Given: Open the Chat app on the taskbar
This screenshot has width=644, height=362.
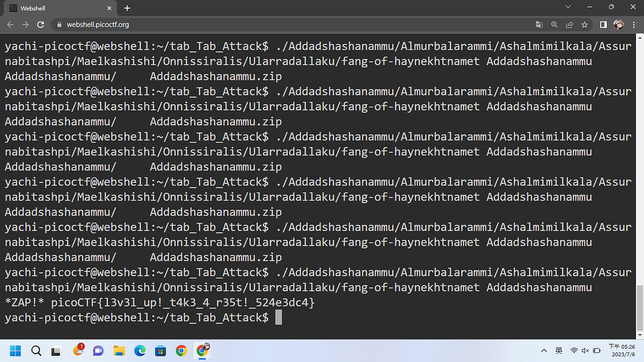Looking at the screenshot, I should [x=98, y=351].
